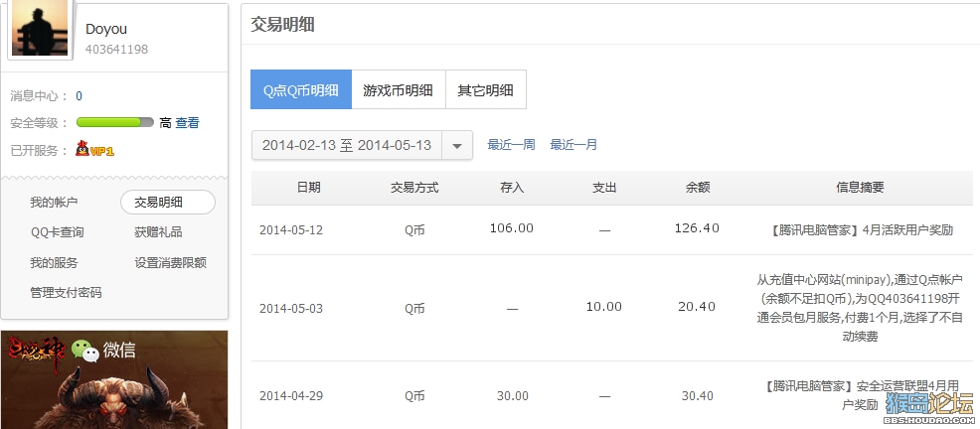This screenshot has width=980, height=429.
Task: Click the 交易方式 column header
Action: pos(414,188)
